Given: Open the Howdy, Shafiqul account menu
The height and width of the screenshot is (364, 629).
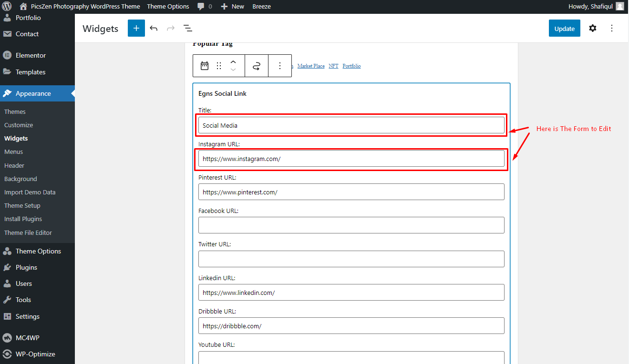Looking at the screenshot, I should coord(596,6).
